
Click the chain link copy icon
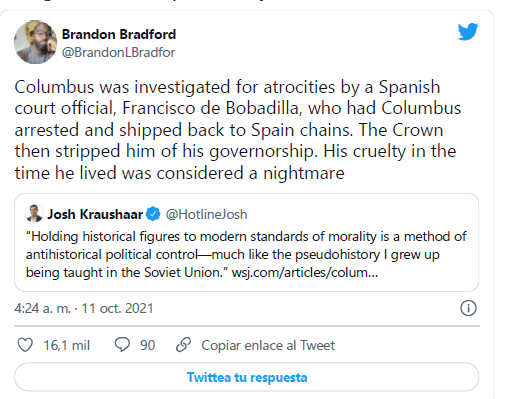[183, 345]
